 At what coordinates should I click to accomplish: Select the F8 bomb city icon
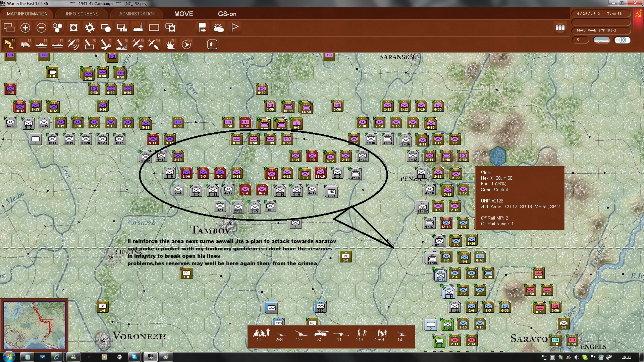click(122, 44)
